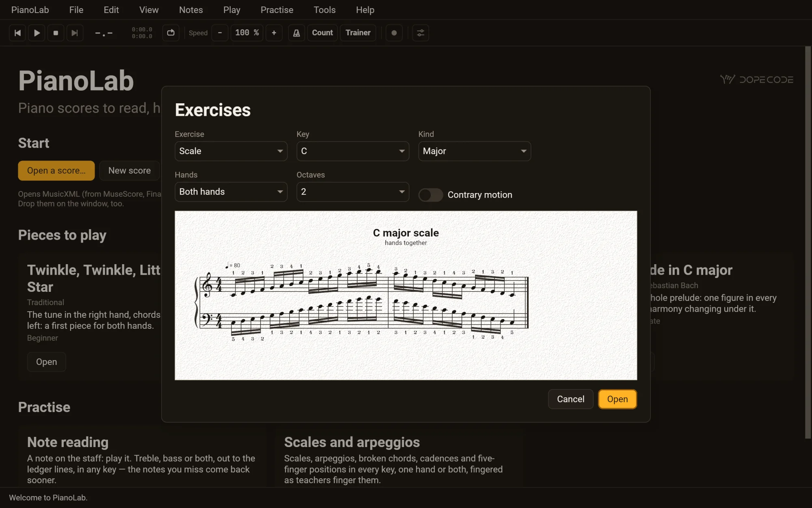Screen dimensions: 812x508
Task: Open the Octaves dropdown showing 2
Action: click(x=353, y=192)
